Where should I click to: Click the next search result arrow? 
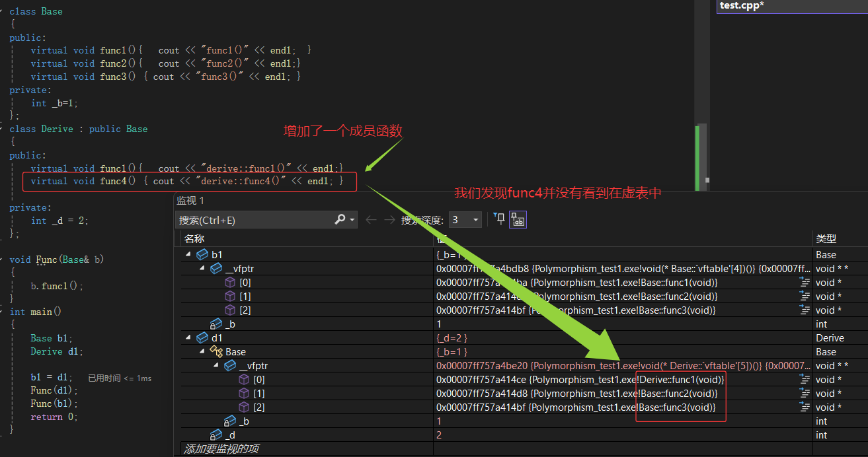[389, 220]
